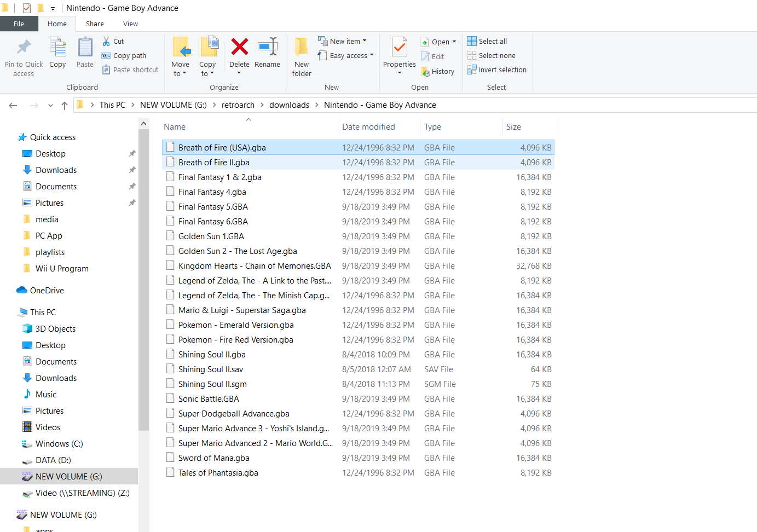
Task: Rename the selected file
Action: (267, 53)
